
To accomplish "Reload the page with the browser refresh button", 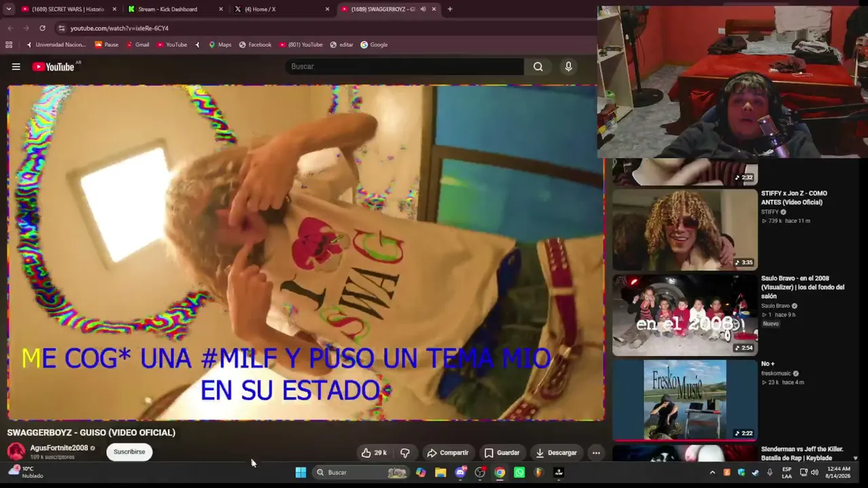I will coord(42,28).
